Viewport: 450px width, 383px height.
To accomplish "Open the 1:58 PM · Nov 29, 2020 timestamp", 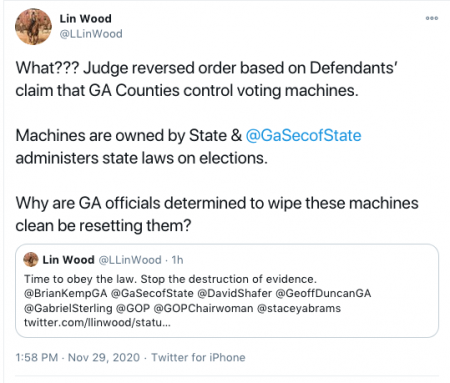I will pos(78,358).
